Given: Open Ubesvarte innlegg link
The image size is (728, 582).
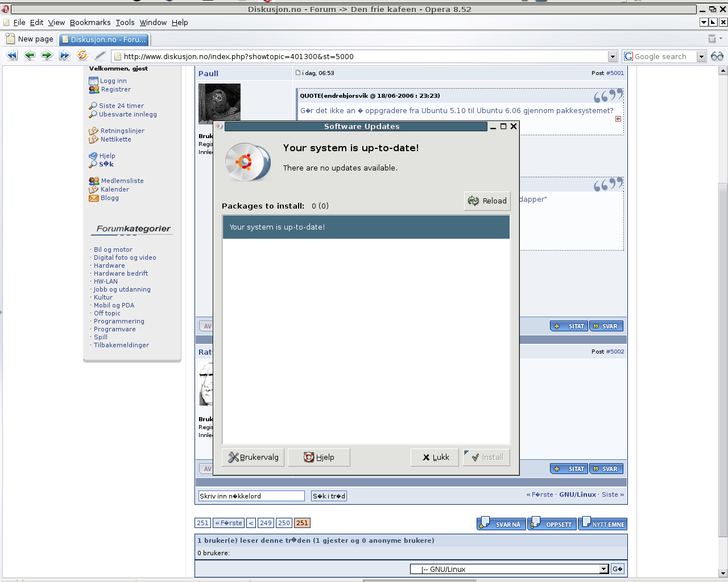Looking at the screenshot, I should 128,114.
